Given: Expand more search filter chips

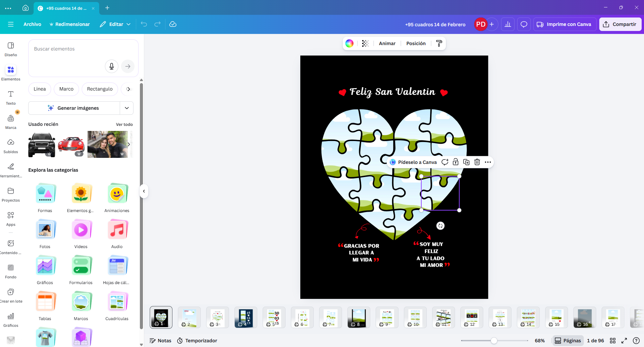Looking at the screenshot, I should 128,89.
